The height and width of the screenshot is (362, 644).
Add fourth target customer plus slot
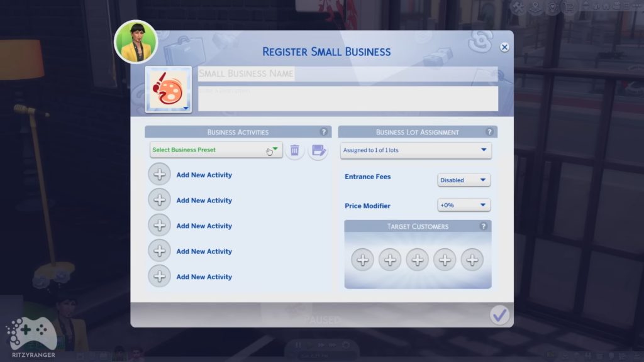coord(445,260)
